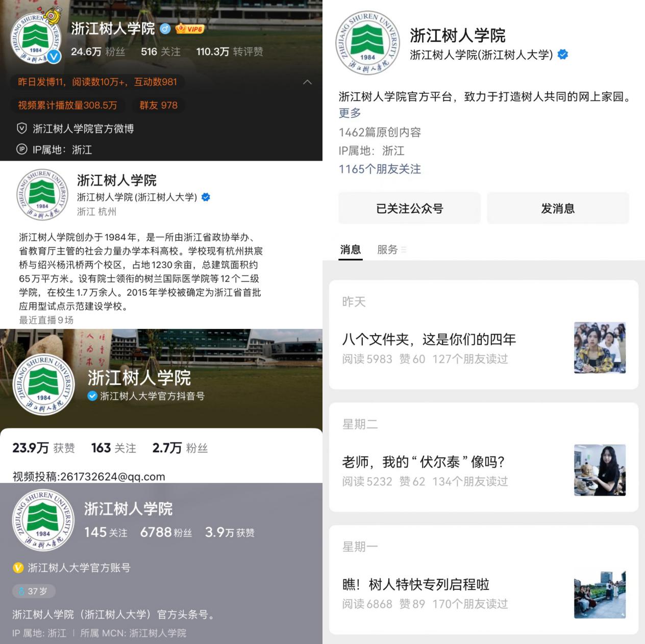Open thumbnail of 八个文件夹 article
This screenshot has height=644, width=645.
click(x=600, y=347)
